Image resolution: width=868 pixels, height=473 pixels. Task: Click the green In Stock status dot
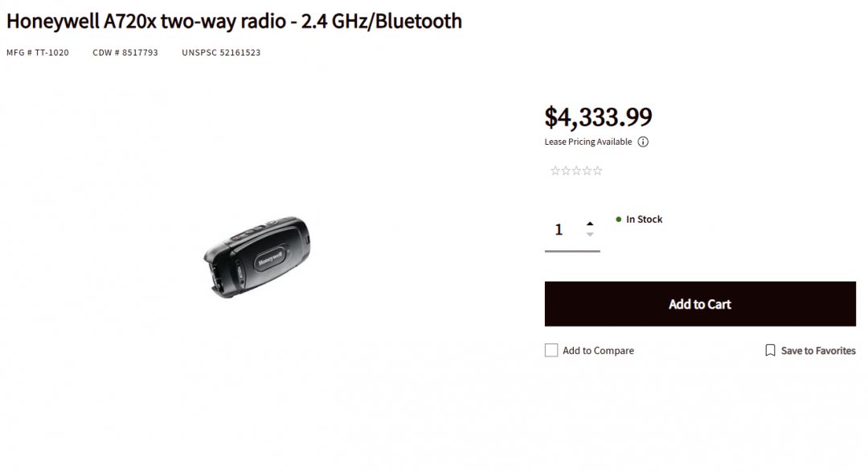tap(619, 219)
